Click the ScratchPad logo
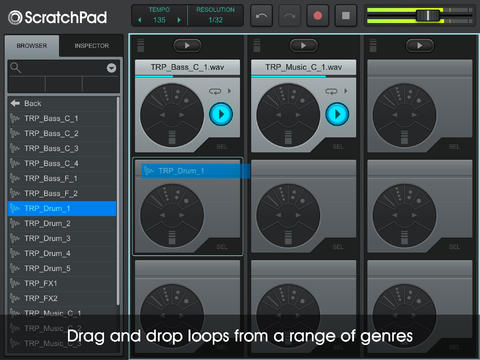Viewport: 480px width, 360px height. pyautogui.click(x=57, y=17)
